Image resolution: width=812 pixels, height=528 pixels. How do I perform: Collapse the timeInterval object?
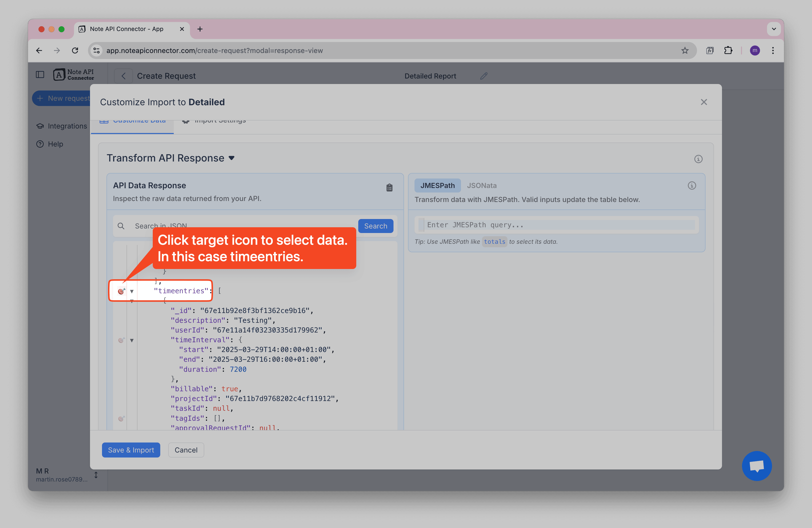click(132, 340)
